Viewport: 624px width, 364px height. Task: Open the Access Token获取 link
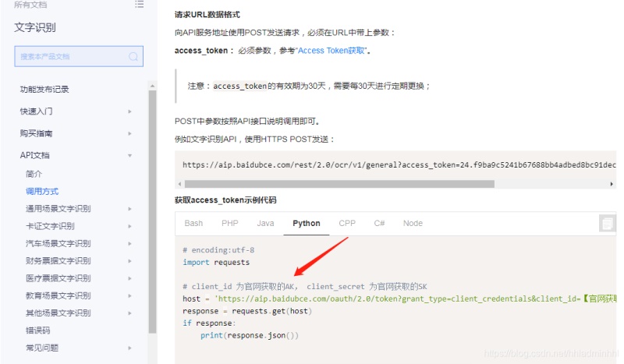[331, 51]
